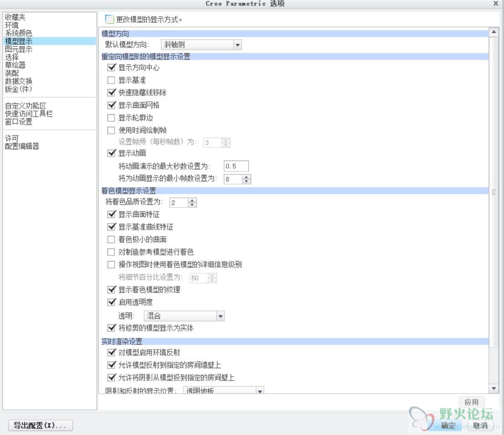Toggle 显示着色模型的纹理 checkbox
504x435 pixels.
coord(111,290)
